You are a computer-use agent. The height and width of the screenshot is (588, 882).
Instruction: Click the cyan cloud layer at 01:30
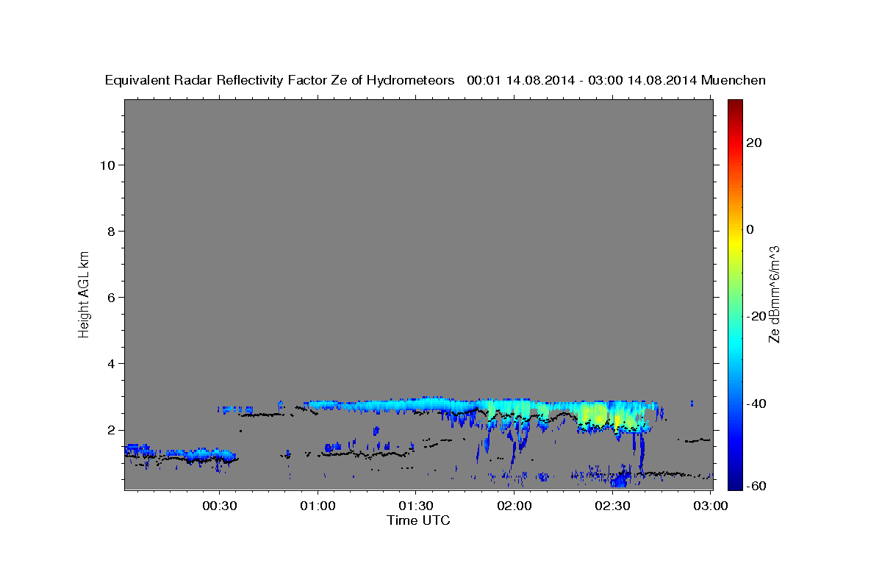(x=416, y=404)
